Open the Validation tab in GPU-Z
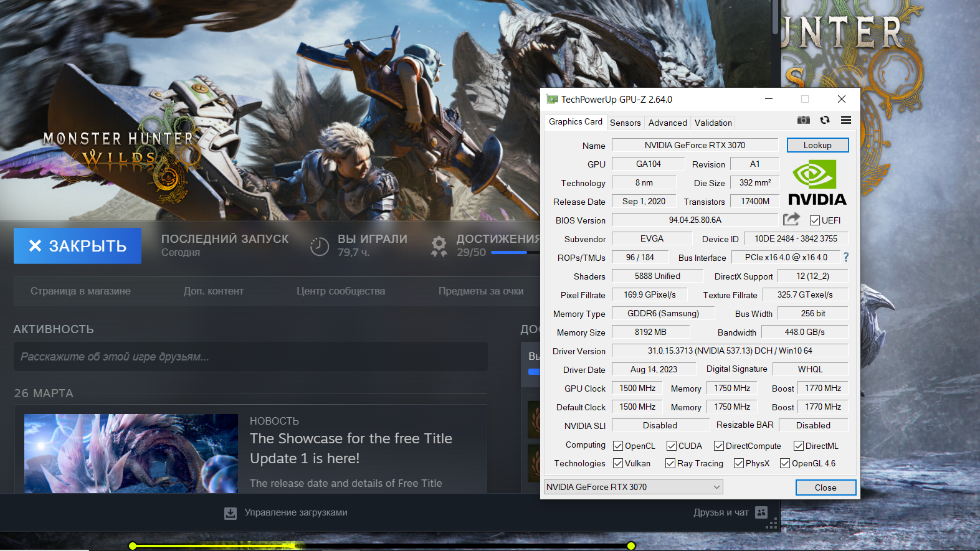The width and height of the screenshot is (980, 551). pos(713,123)
